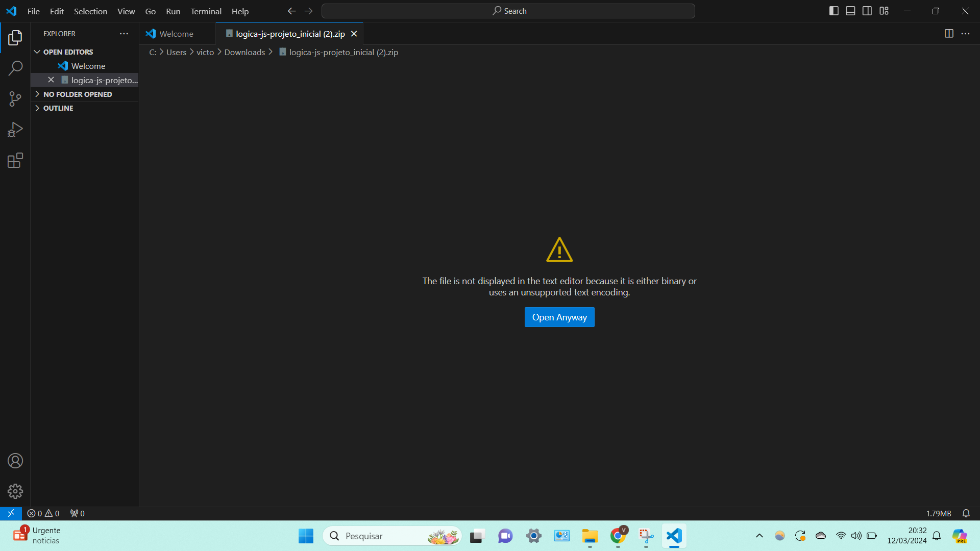
Task: Open Chrome browser in taskbar
Action: [618, 536]
